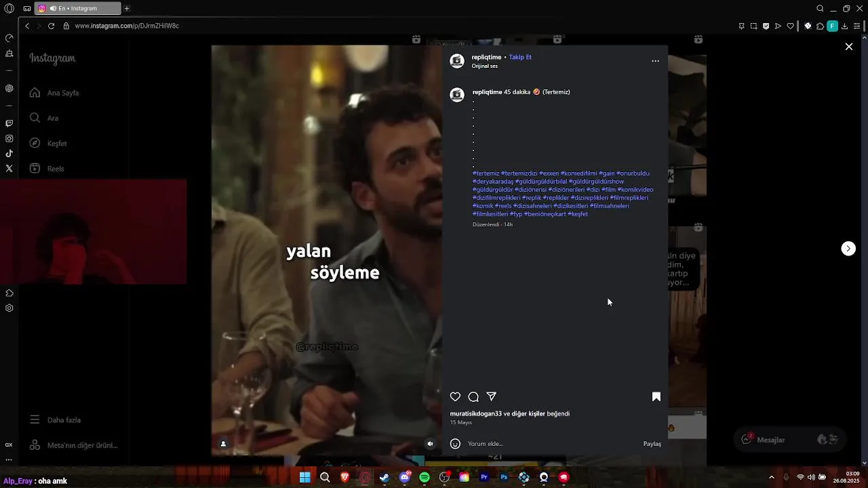
Task: Open TikTok in the browser sidebar
Action: coord(9,153)
